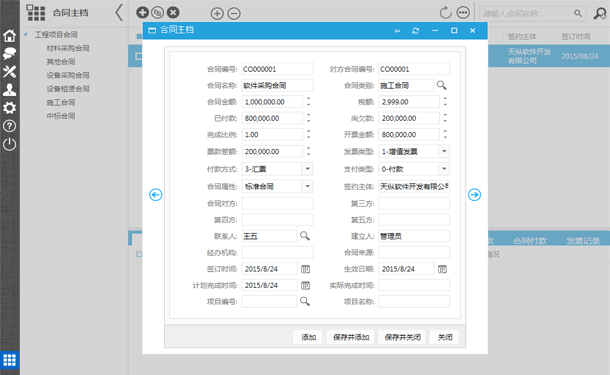The width and height of the screenshot is (610, 375).
Task: Click the toolbar refresh icon
Action: pyautogui.click(x=445, y=13)
